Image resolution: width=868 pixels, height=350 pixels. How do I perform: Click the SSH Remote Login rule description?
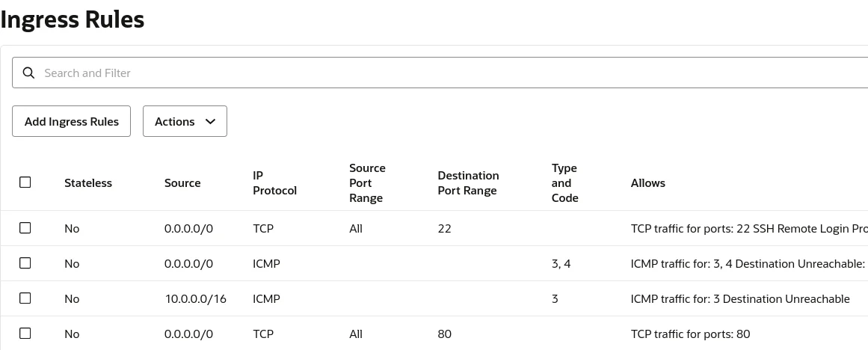[x=748, y=229]
